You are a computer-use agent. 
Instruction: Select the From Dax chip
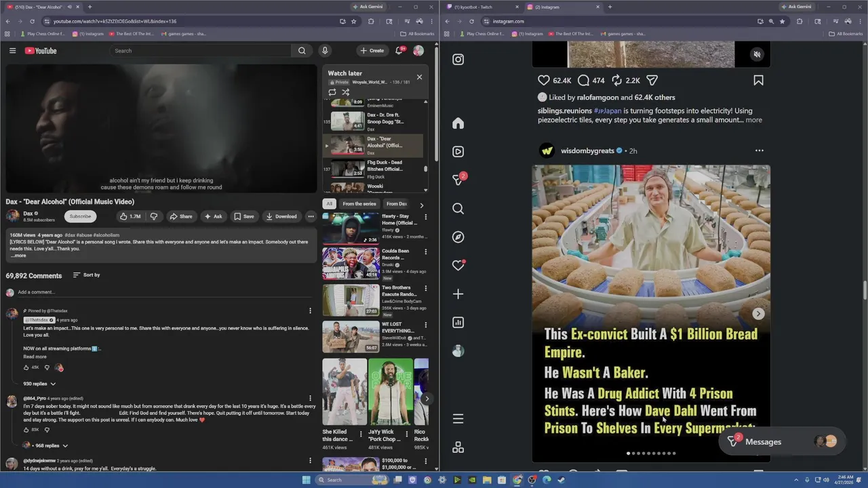pyautogui.click(x=397, y=204)
